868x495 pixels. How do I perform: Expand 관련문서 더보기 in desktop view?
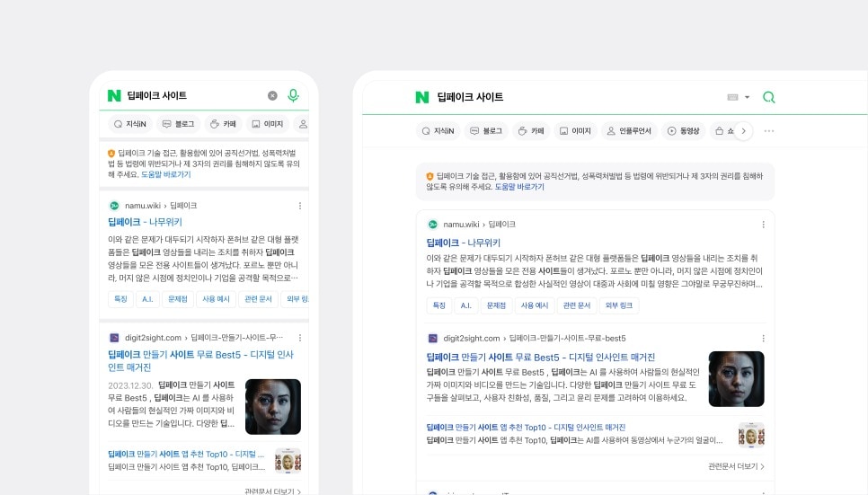click(x=736, y=467)
